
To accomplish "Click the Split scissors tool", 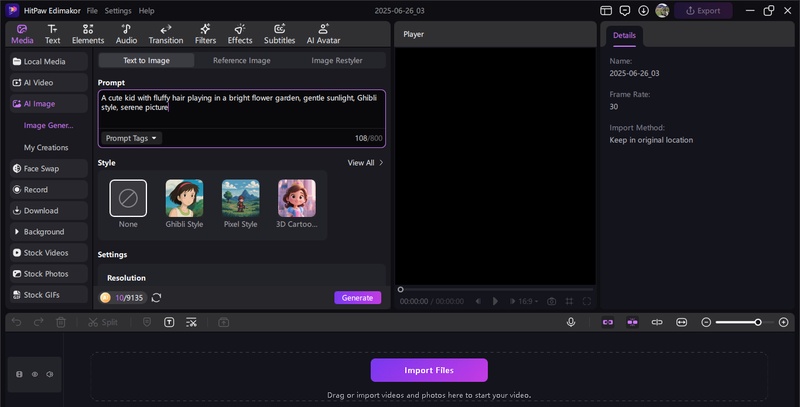I will tap(103, 322).
